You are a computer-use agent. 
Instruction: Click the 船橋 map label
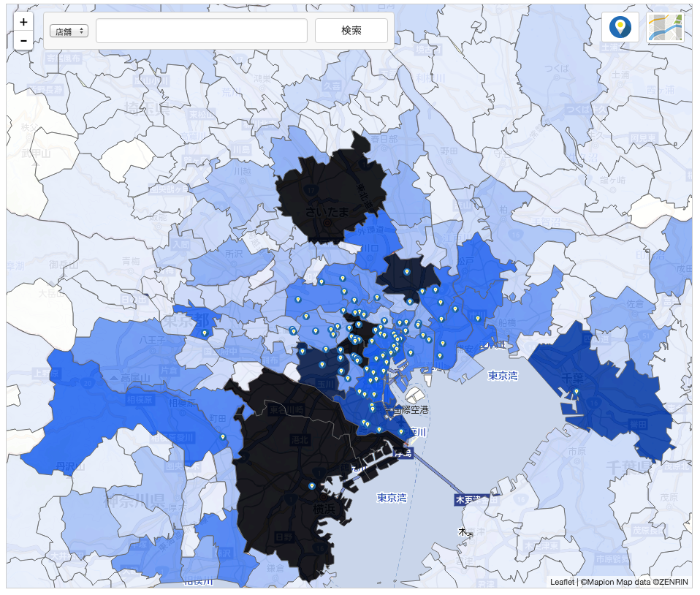tap(507, 322)
